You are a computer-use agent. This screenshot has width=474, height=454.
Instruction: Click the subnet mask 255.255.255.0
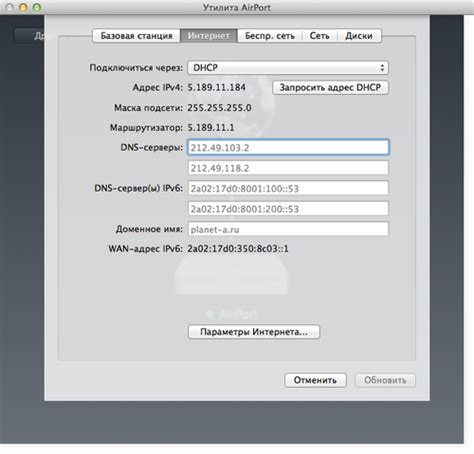tap(219, 108)
